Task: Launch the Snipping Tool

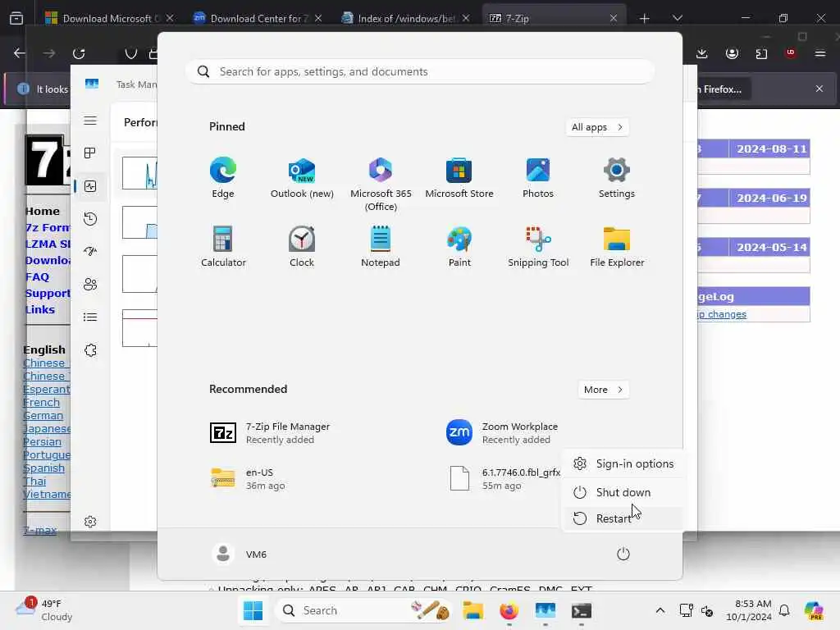Action: click(538, 246)
